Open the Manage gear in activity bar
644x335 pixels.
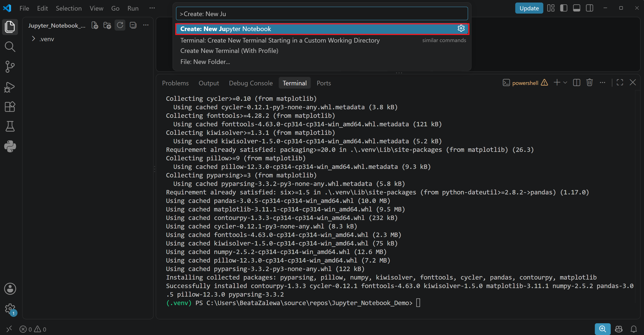click(x=10, y=309)
